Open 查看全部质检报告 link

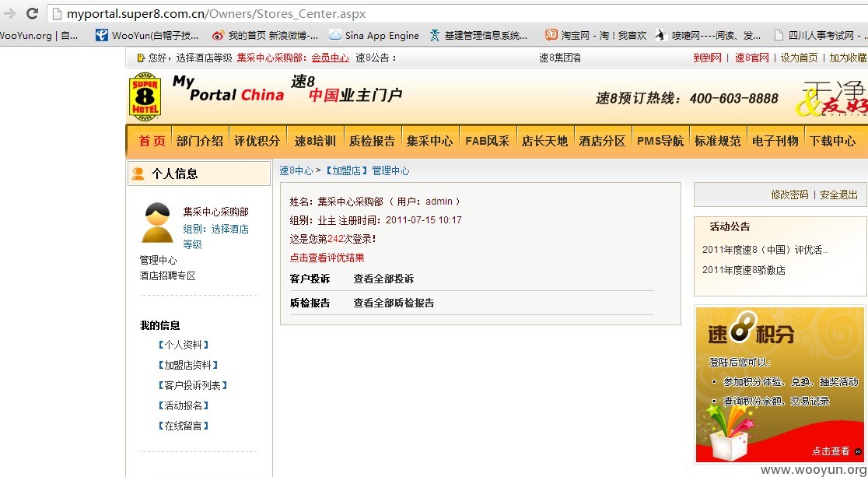pyautogui.click(x=394, y=303)
